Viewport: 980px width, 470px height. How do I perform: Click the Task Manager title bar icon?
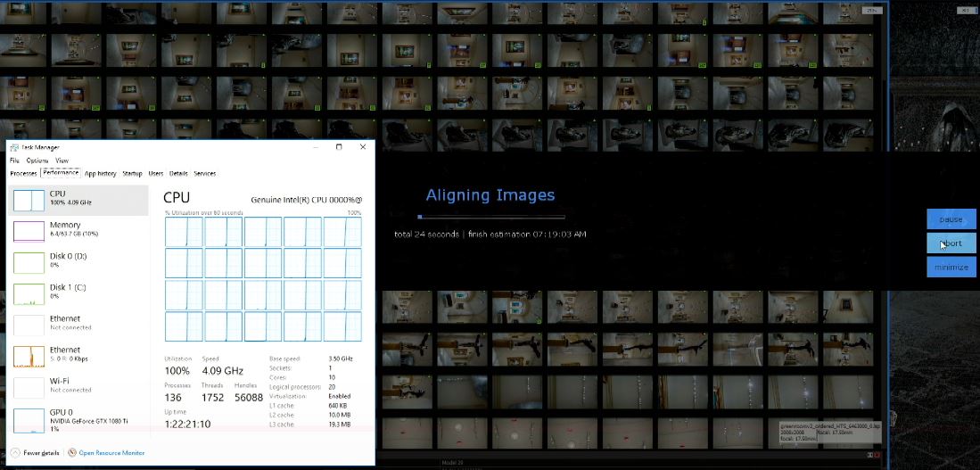[x=14, y=147]
